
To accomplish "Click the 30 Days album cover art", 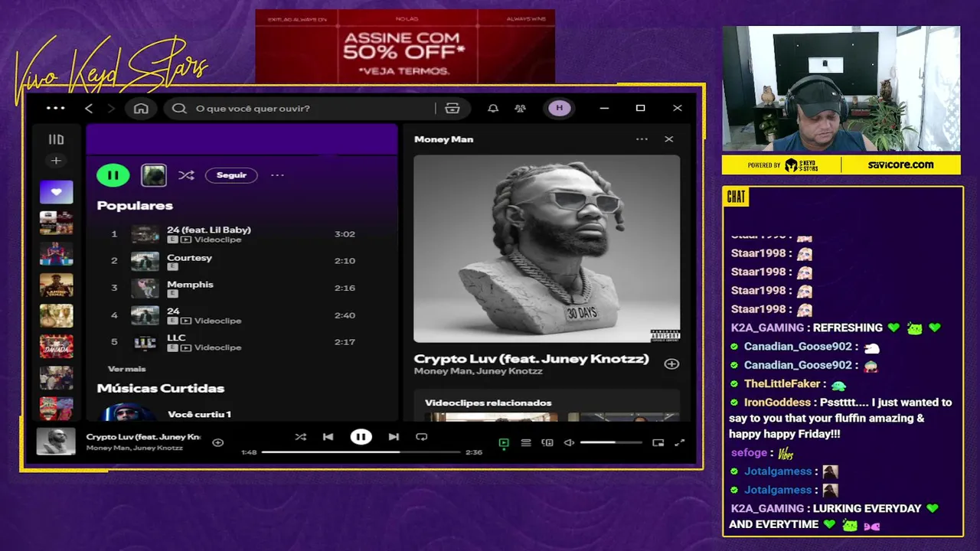I will (547, 249).
